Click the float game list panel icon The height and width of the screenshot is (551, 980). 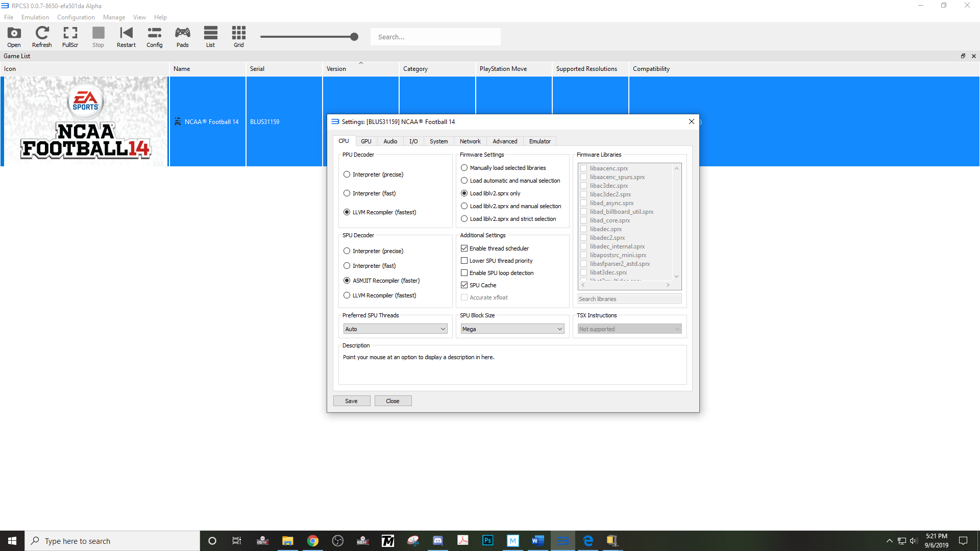pyautogui.click(x=963, y=56)
